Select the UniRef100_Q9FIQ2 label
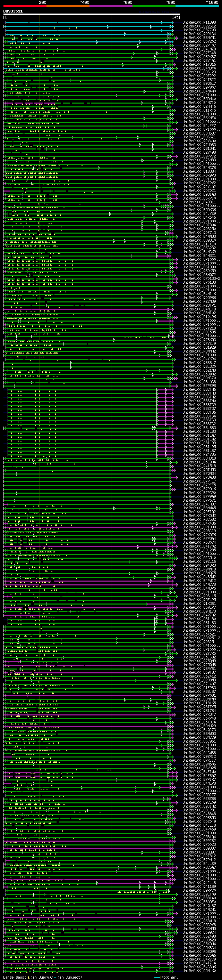222x980 pixels. pyautogui.click(x=199, y=512)
